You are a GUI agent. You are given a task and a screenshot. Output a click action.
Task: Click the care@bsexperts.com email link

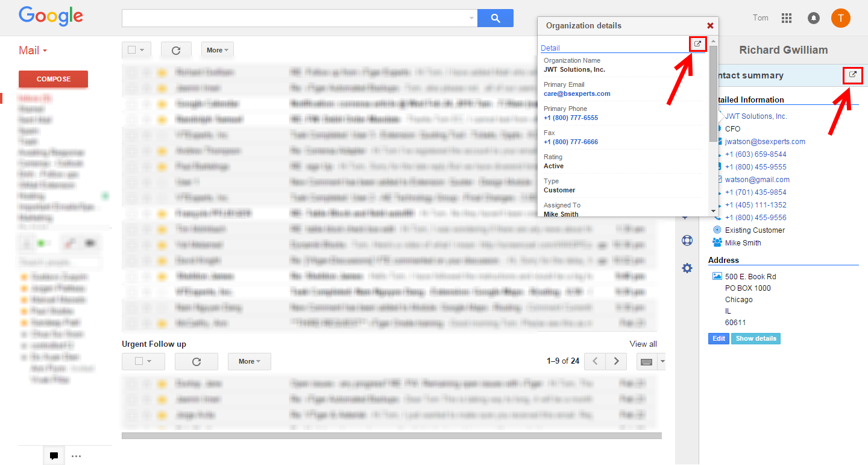click(x=577, y=93)
